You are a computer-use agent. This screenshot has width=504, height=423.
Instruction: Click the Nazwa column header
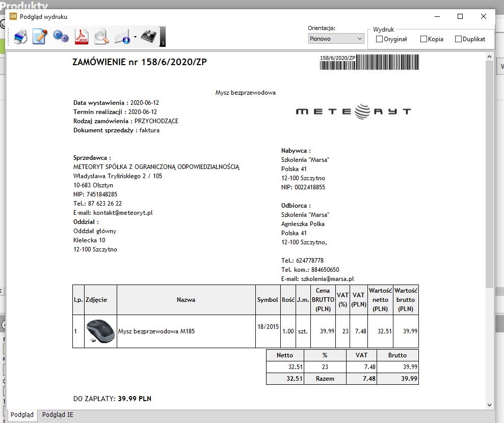pyautogui.click(x=186, y=300)
